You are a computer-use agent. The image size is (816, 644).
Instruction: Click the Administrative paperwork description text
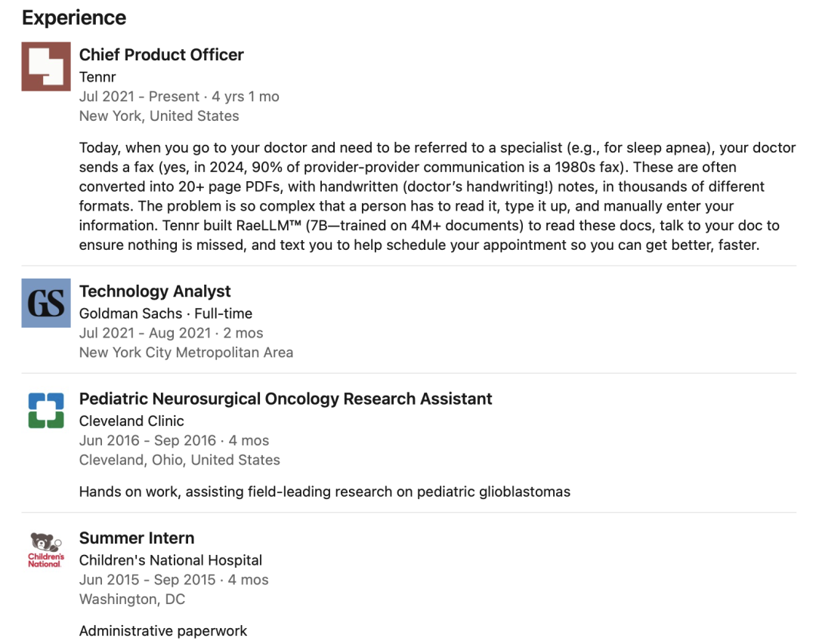click(x=163, y=631)
